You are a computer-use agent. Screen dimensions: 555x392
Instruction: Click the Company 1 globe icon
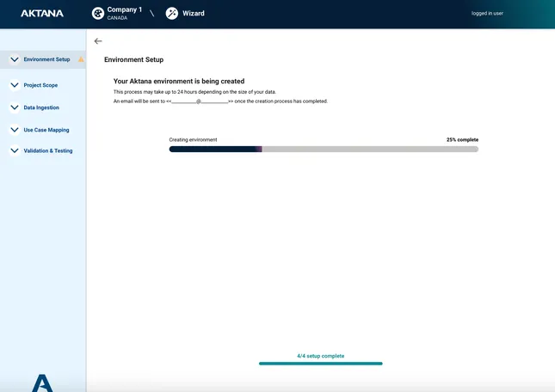point(98,14)
